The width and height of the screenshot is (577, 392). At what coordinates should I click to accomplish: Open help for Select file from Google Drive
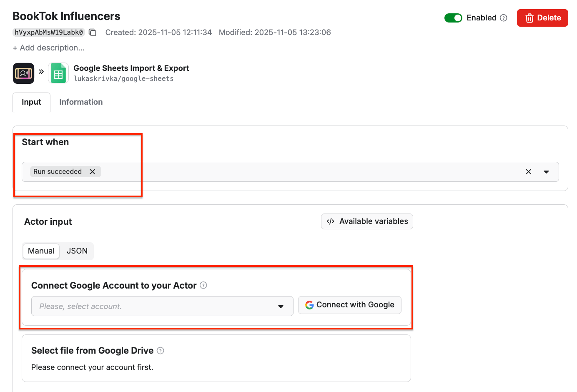(161, 351)
